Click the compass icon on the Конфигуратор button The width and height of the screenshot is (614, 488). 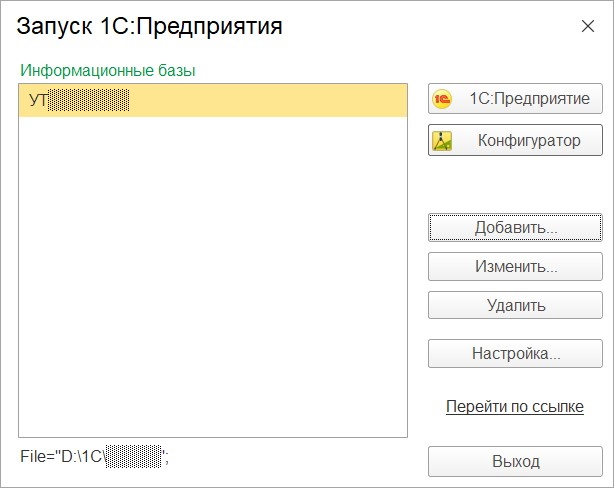pyautogui.click(x=442, y=141)
